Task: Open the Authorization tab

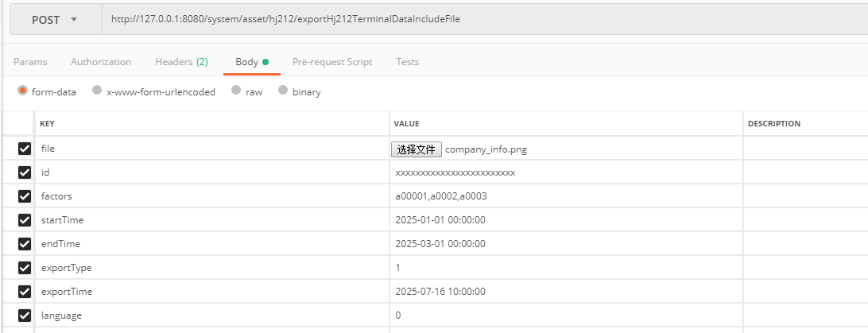Action: (101, 62)
